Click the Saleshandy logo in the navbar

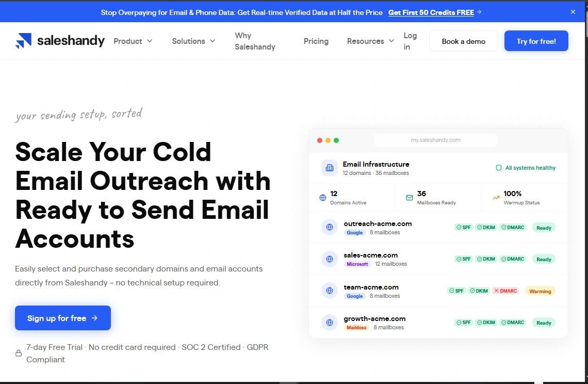tap(60, 40)
